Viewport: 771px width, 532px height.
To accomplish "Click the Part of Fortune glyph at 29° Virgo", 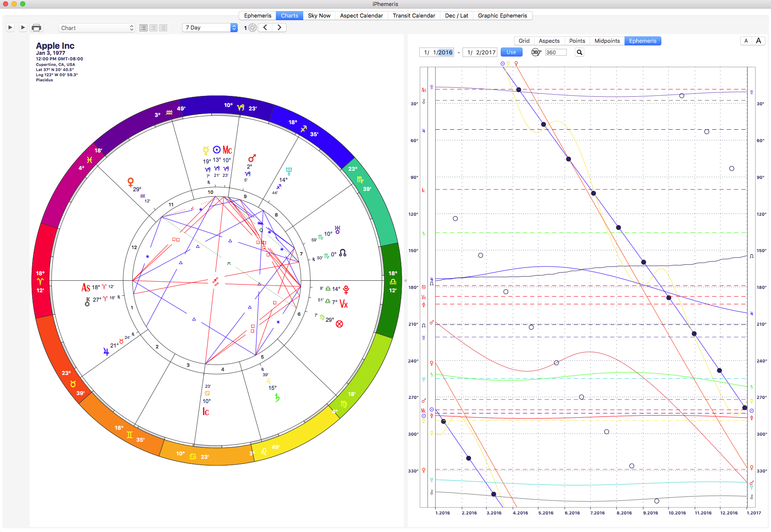I will click(340, 324).
